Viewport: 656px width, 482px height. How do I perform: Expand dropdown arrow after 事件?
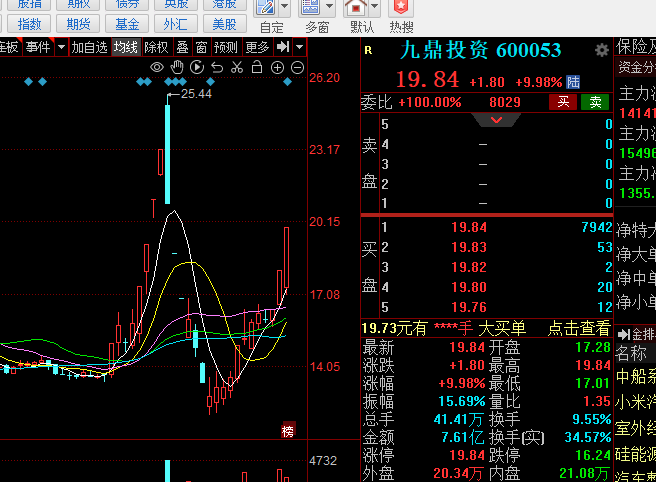tap(62, 47)
